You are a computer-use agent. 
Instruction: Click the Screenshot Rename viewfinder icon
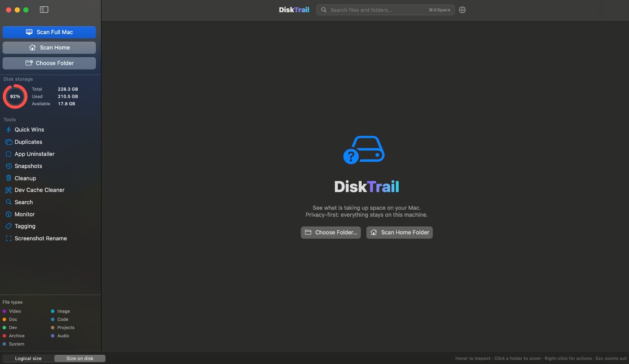[9, 238]
